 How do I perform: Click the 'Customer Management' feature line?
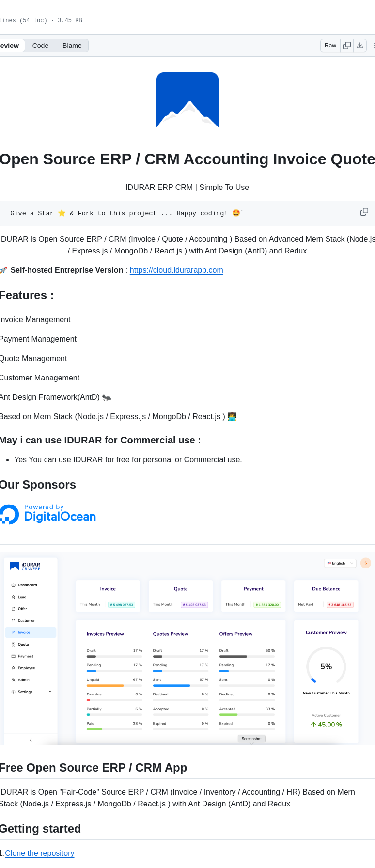[x=40, y=378]
